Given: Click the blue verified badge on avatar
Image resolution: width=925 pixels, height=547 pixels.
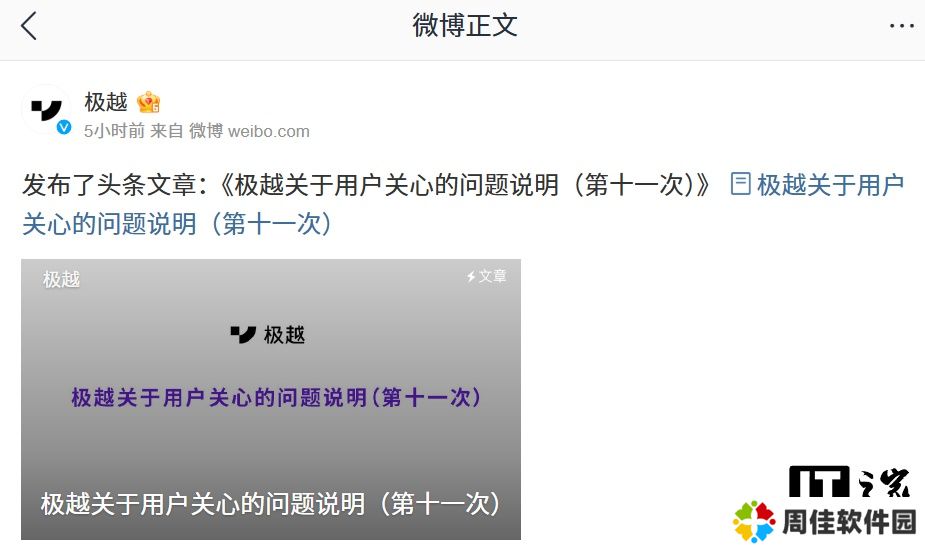Looking at the screenshot, I should pos(64,127).
